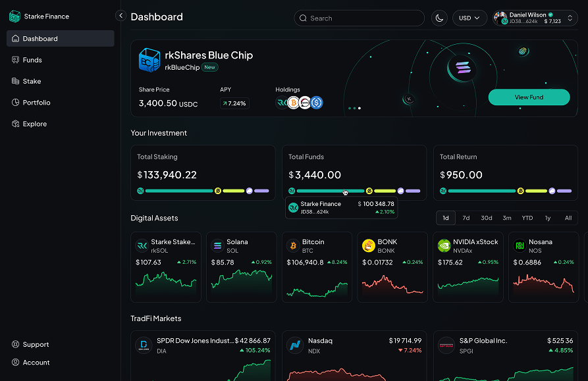Click the Starke Finance tooltip card
The height and width of the screenshot is (381, 588).
(341, 207)
